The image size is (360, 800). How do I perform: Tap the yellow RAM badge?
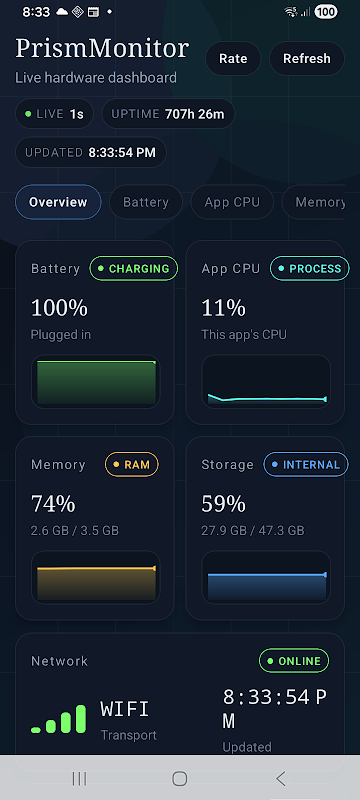click(x=132, y=465)
